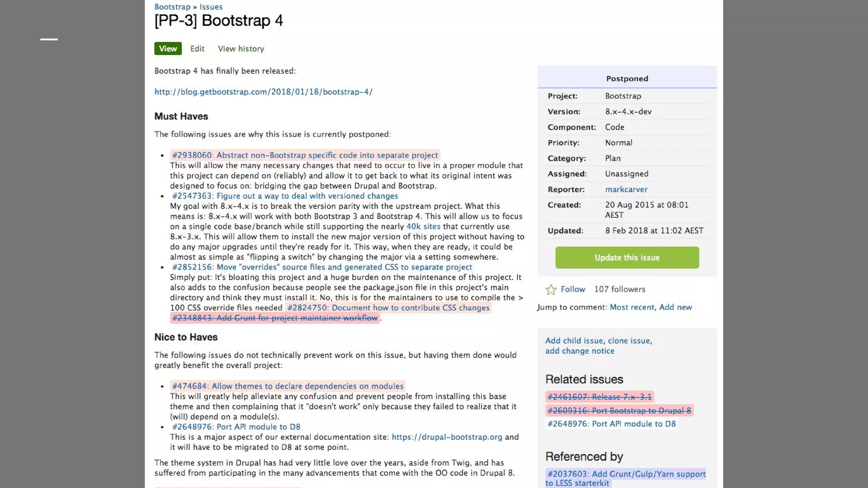The height and width of the screenshot is (488, 868).
Task: Open issue #2852156 Move overrides source files
Action: coord(322,267)
